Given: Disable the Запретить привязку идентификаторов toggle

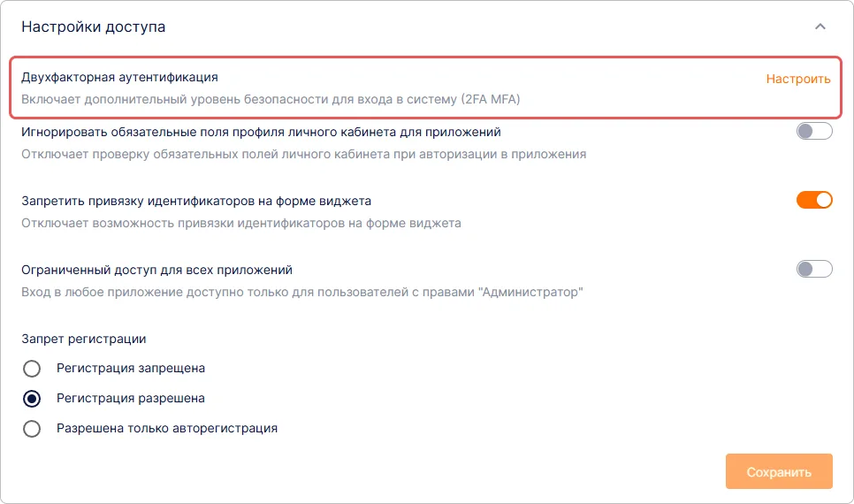Looking at the screenshot, I should pos(814,200).
